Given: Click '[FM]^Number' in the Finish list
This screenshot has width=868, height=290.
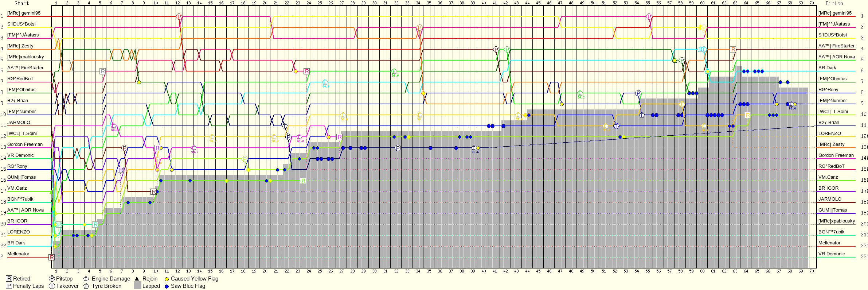Looking at the screenshot, I should coord(833,101).
